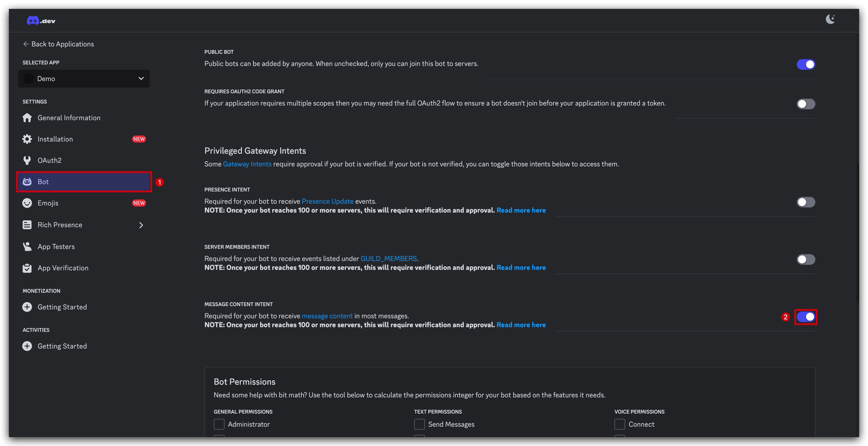Viewport: 868px width, 446px height.
Task: Open the App Testers page
Action: [x=84, y=246]
